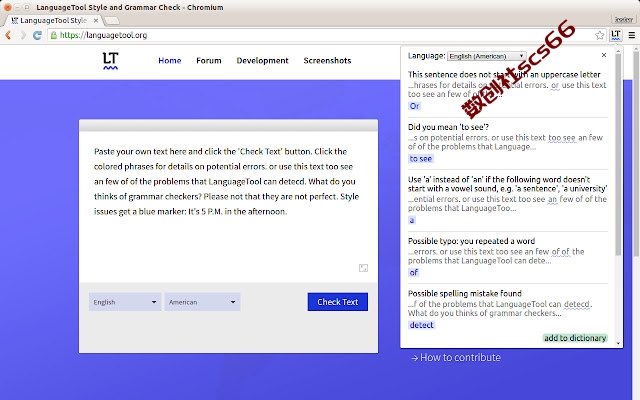
Task: Open the popup Language dropdown English (American)
Action: (487, 56)
